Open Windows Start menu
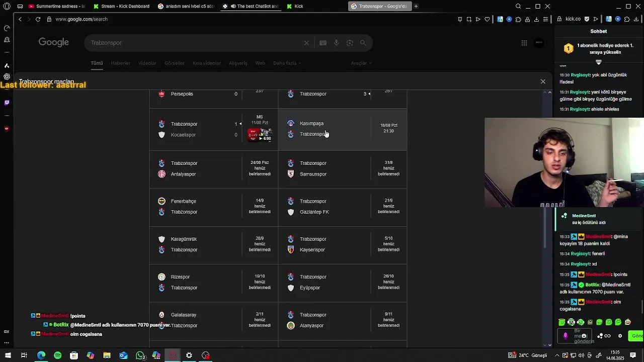644x362 pixels. (8, 355)
